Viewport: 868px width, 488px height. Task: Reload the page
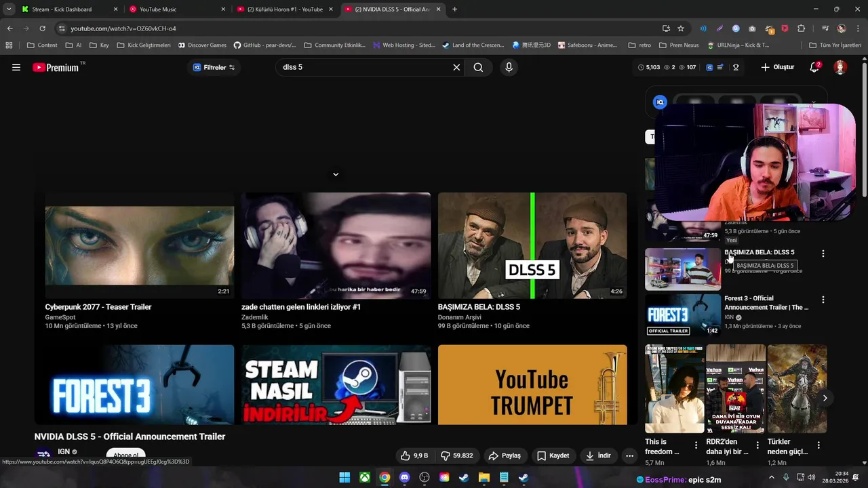tap(42, 28)
